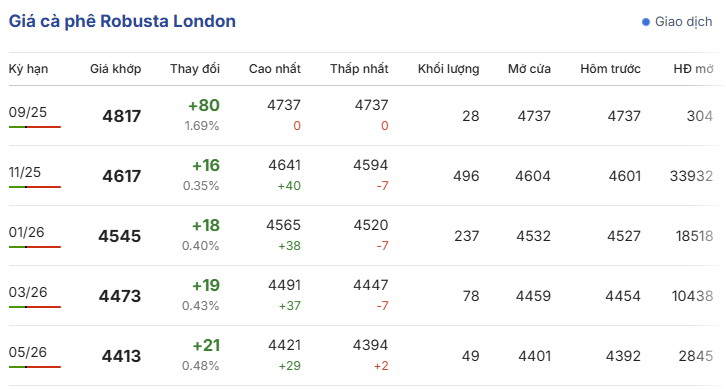
Task: Click the matched price 4817
Action: pyautogui.click(x=122, y=116)
